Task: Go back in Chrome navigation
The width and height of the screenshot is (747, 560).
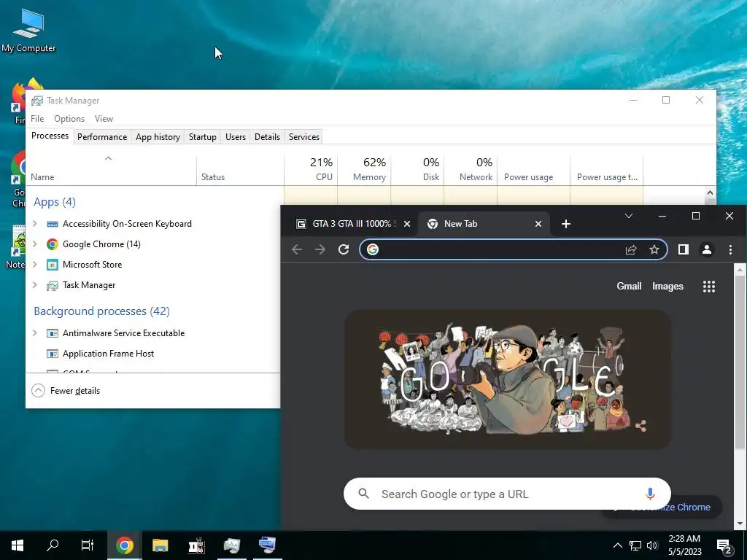Action: pyautogui.click(x=297, y=249)
